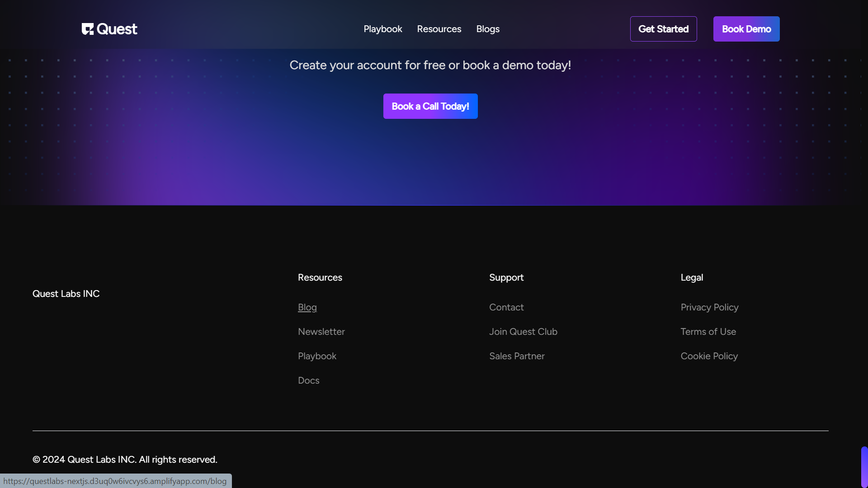
Task: Click the Book a Call Today button
Action: click(430, 106)
